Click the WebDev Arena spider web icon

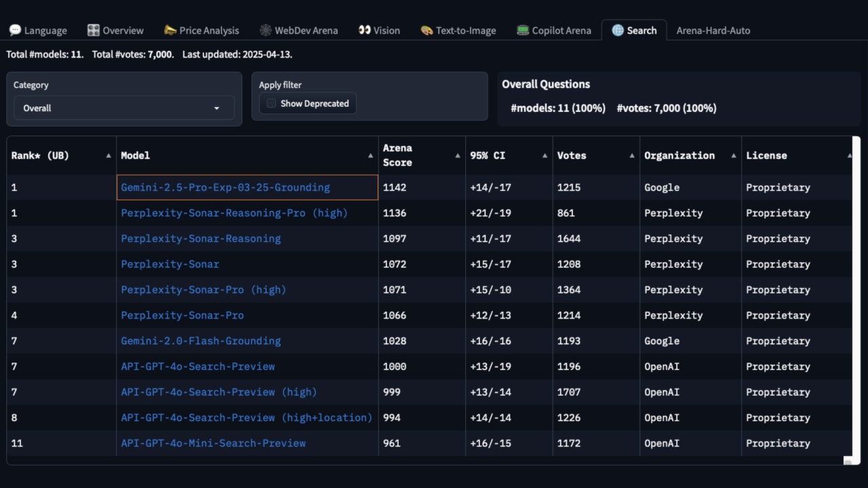click(x=265, y=30)
